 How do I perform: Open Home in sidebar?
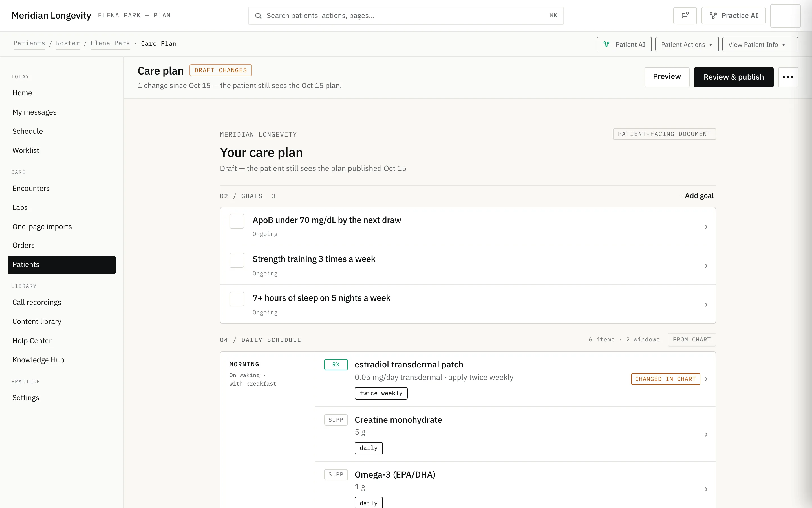click(x=62, y=93)
